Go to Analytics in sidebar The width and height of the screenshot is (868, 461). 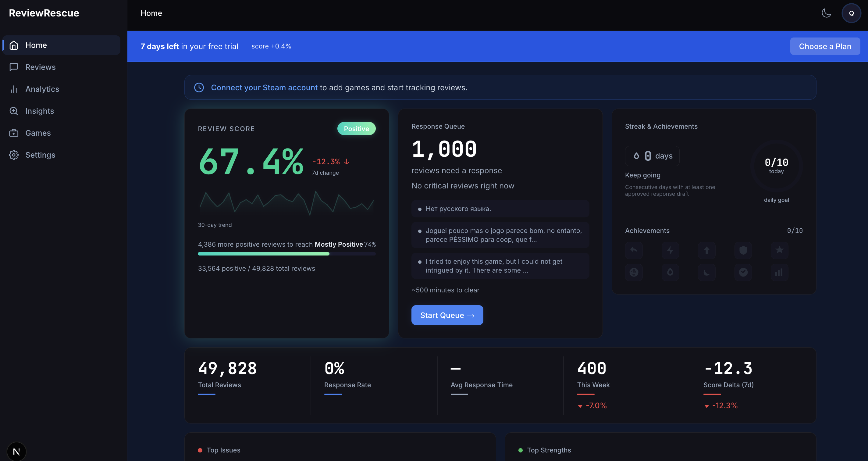point(42,89)
